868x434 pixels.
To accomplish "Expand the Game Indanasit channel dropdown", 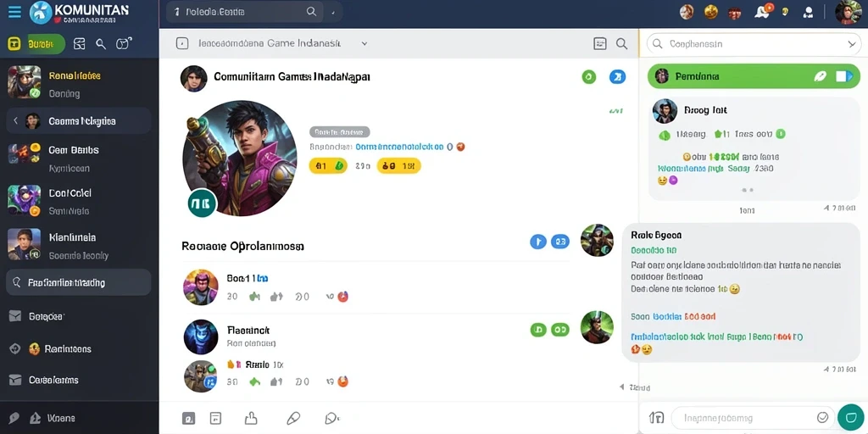I will [364, 43].
